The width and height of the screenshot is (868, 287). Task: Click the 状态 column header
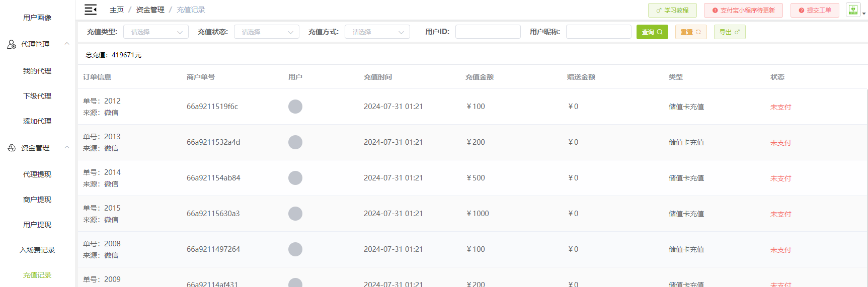[x=777, y=77]
